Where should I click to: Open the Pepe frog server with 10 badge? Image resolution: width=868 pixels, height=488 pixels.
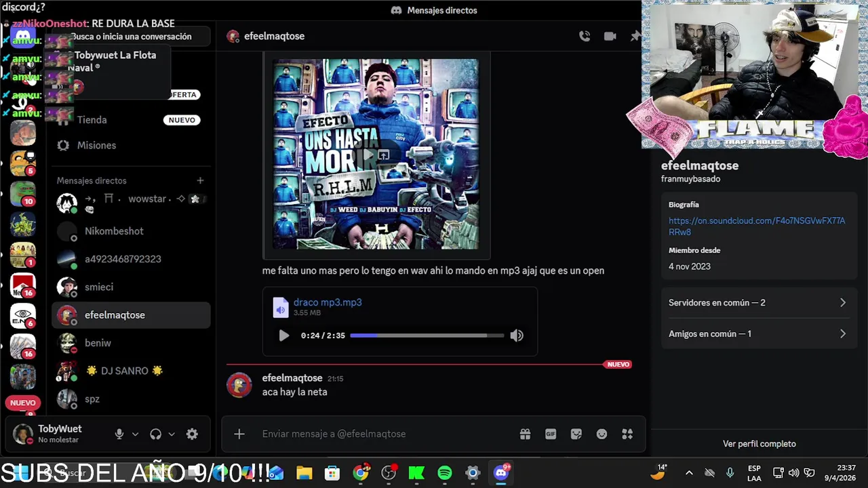click(23, 194)
